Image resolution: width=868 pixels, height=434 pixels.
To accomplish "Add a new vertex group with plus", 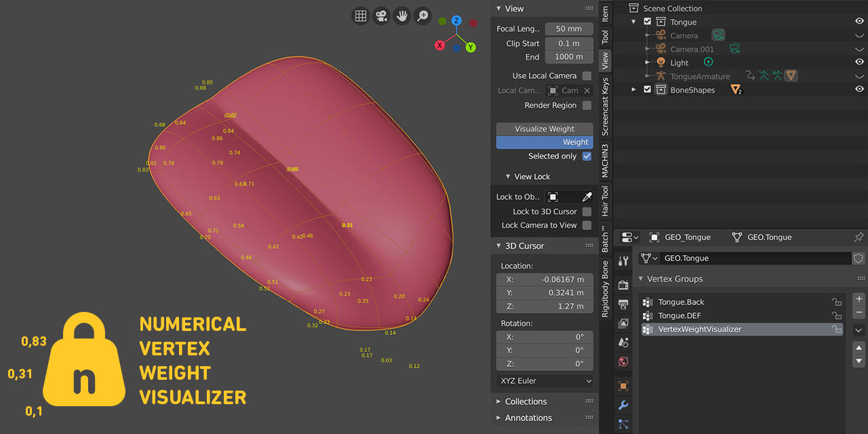I will (x=859, y=298).
